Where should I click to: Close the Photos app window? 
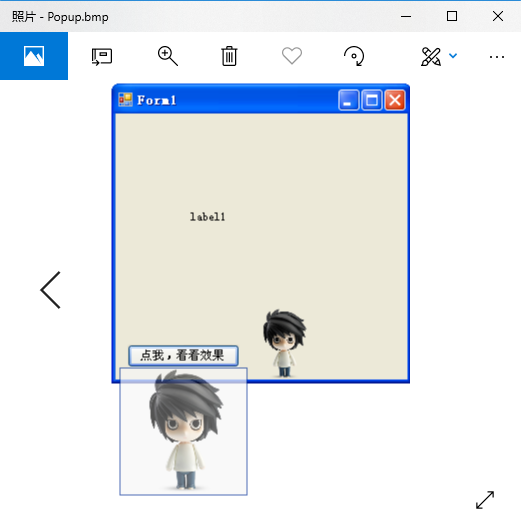pyautogui.click(x=498, y=16)
